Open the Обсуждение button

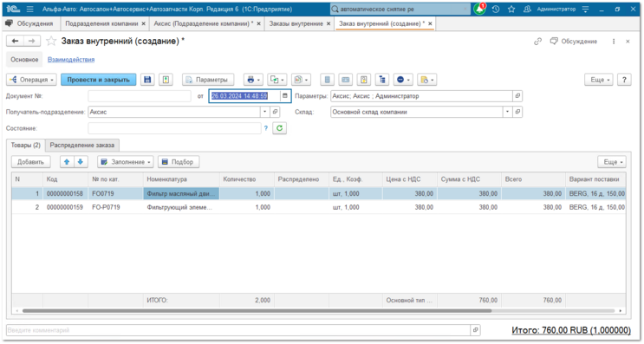(x=574, y=42)
